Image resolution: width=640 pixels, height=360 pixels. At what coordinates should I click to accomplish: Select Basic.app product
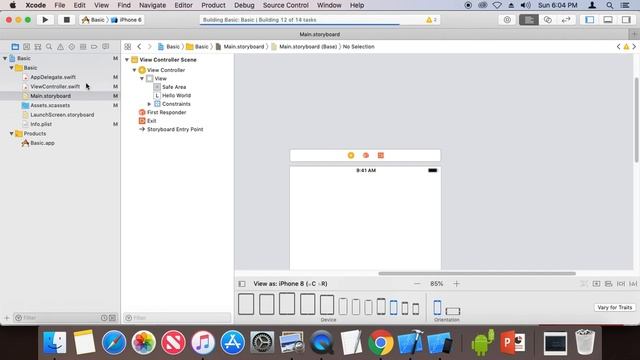pos(42,143)
